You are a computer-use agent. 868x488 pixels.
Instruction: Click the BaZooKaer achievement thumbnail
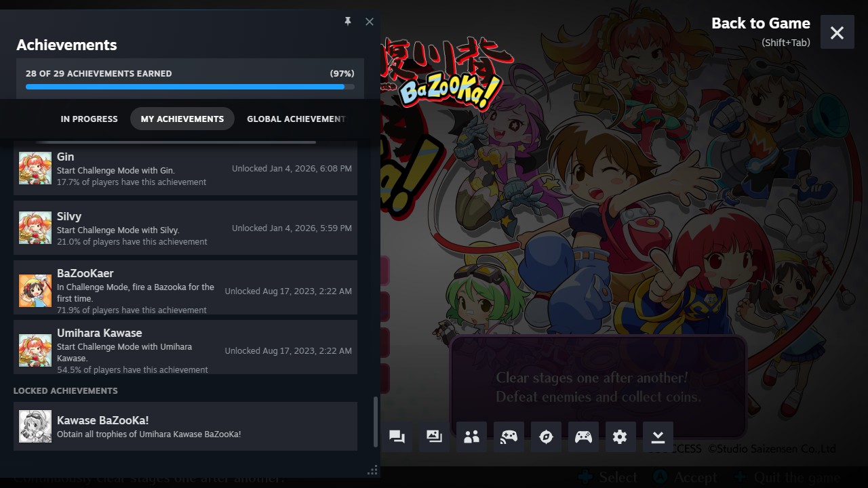pos(35,291)
